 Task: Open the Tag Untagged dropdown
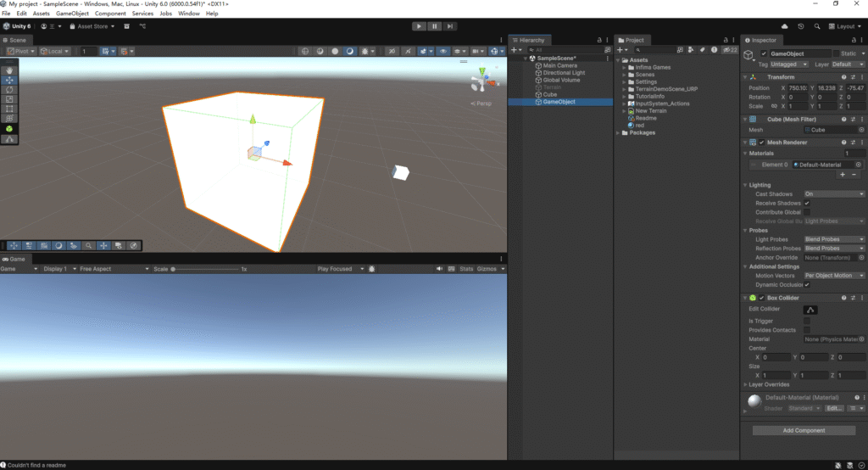pyautogui.click(x=789, y=64)
